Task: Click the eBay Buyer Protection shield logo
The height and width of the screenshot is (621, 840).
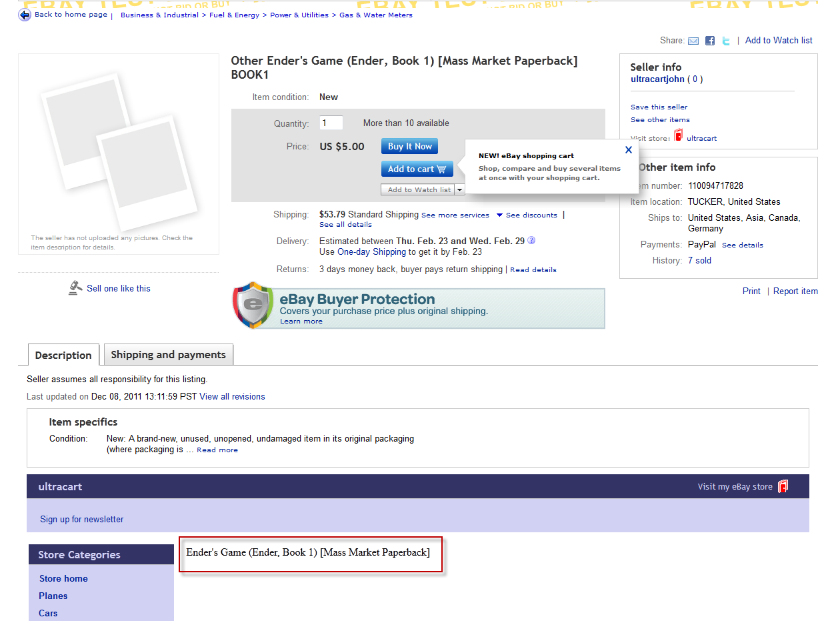Action: (253, 305)
